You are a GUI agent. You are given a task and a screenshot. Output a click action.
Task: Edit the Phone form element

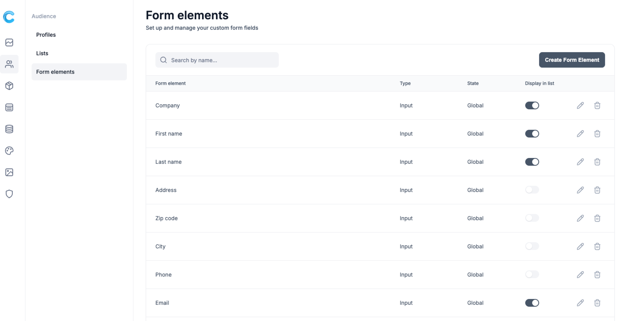pos(580,275)
